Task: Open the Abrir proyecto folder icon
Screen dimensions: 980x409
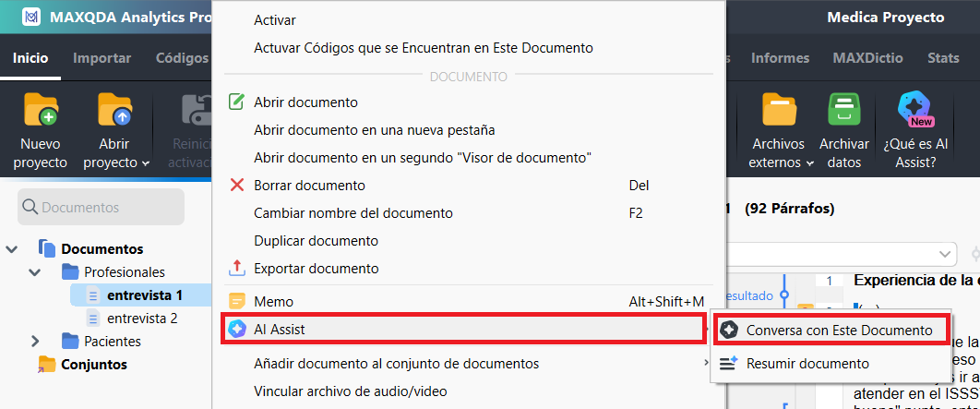Action: tap(115, 110)
